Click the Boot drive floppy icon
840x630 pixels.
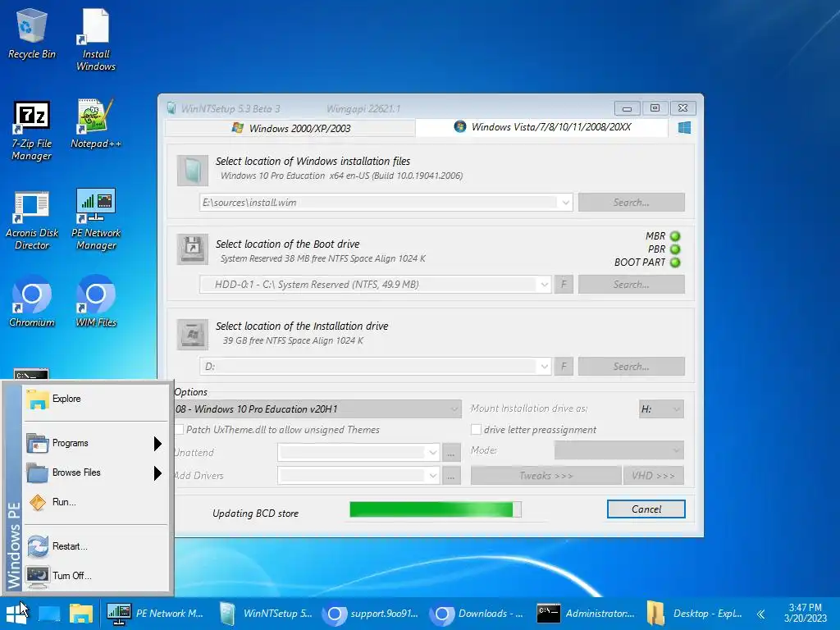[x=192, y=249]
